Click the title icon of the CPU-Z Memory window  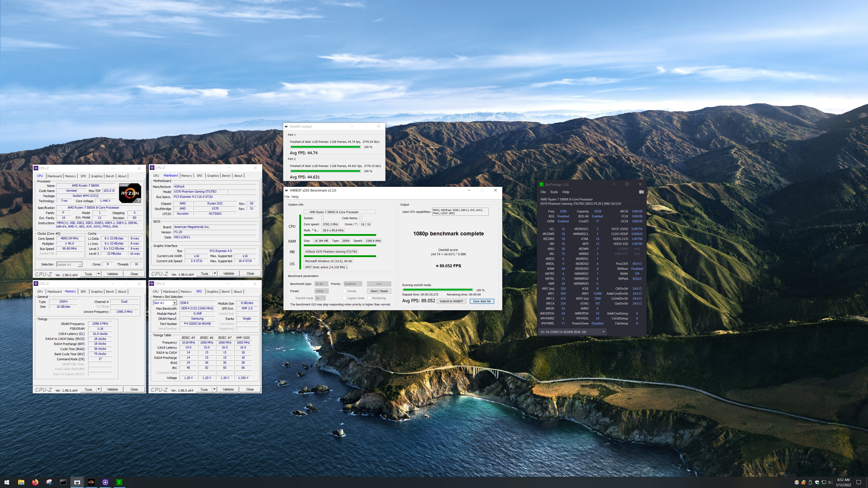pos(36,284)
